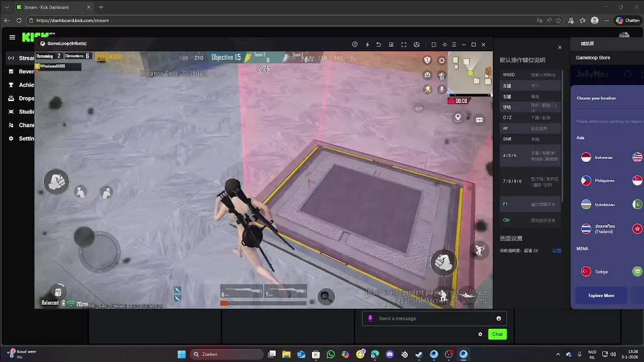Open the in-game report shield icon

[427, 60]
